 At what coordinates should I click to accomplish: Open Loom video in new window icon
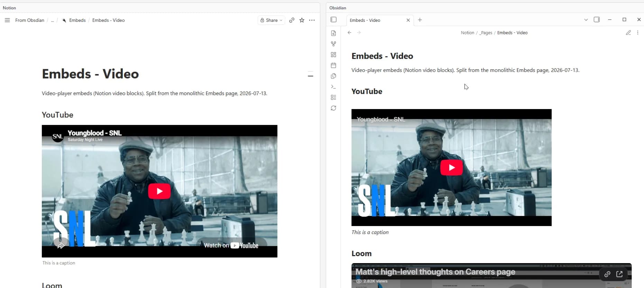click(619, 274)
